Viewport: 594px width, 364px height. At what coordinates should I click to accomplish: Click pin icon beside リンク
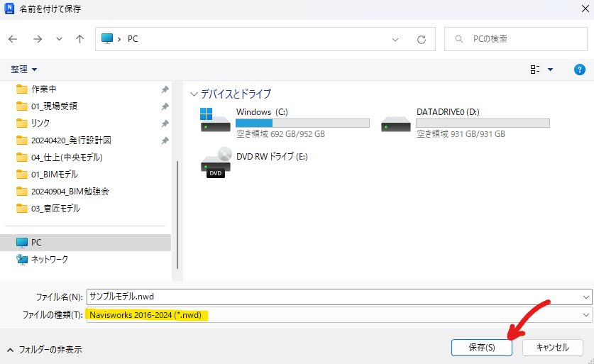click(x=165, y=123)
